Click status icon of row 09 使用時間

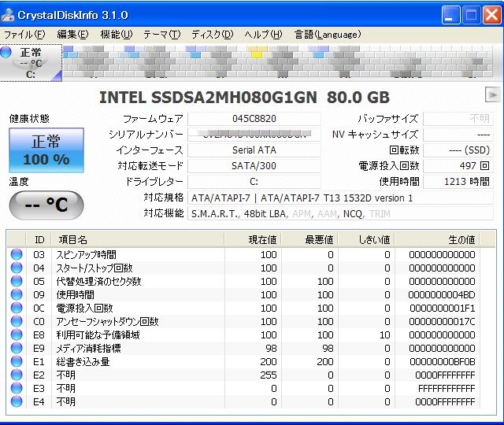tap(17, 294)
